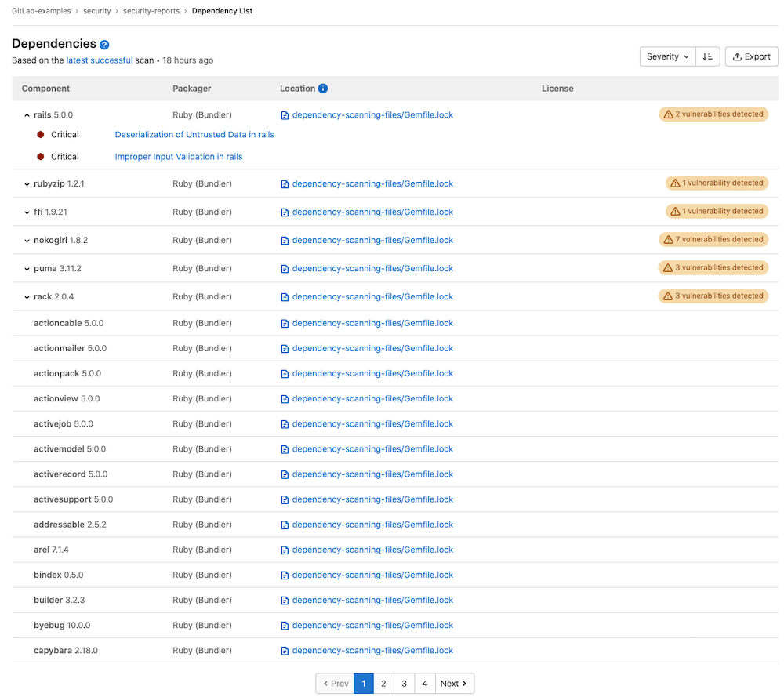Open the Severity filter dropdown
Screen dimensions: 784x697
click(x=667, y=56)
